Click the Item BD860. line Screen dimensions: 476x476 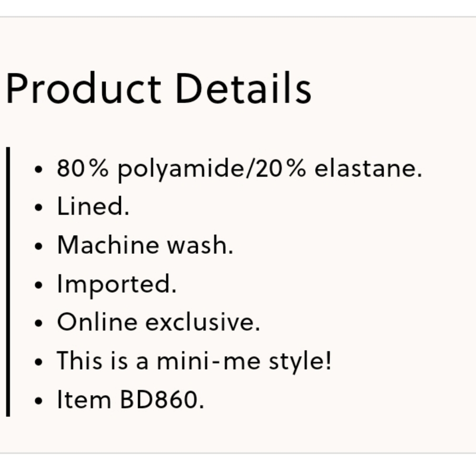[130, 399]
